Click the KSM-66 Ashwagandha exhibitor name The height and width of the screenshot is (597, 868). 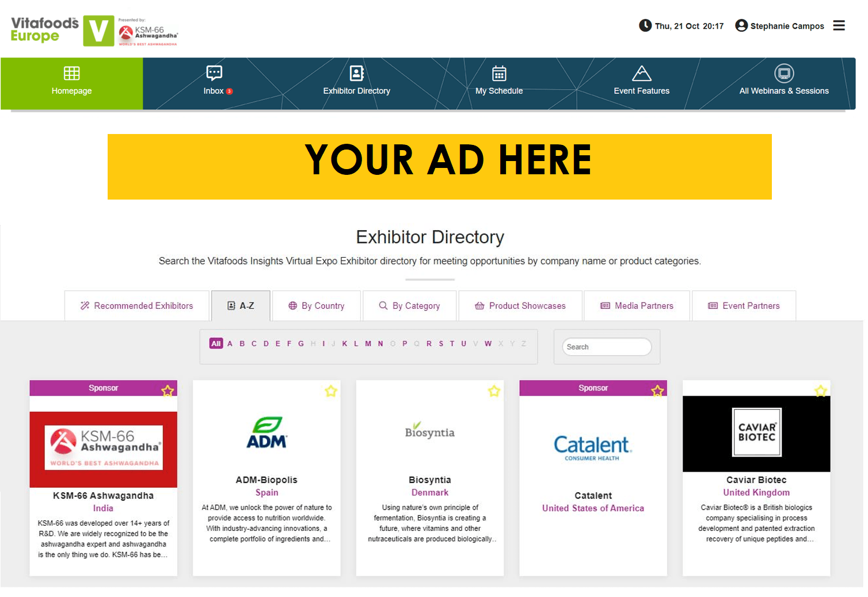coord(104,496)
